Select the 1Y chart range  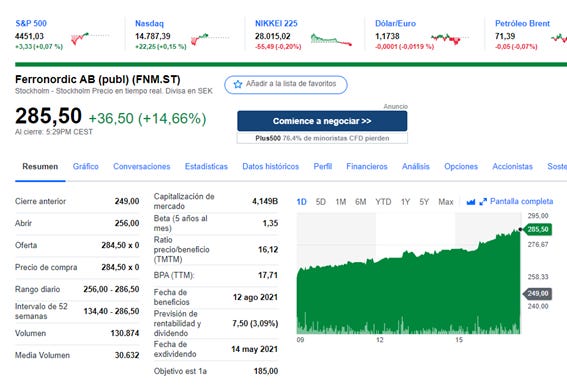point(405,202)
